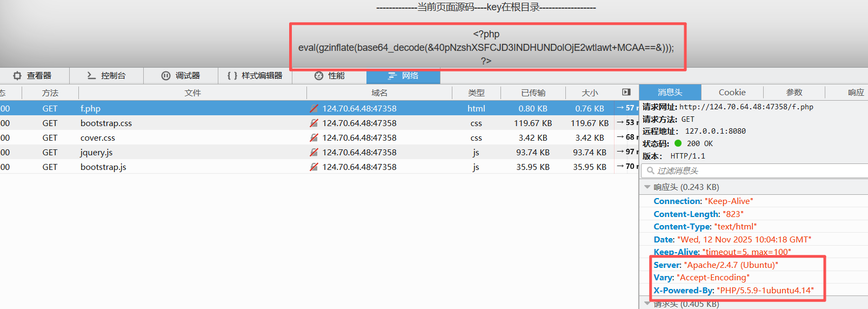Click the 过滤消息头 filter headers field
Screen dimensions: 868x309
click(x=757, y=171)
